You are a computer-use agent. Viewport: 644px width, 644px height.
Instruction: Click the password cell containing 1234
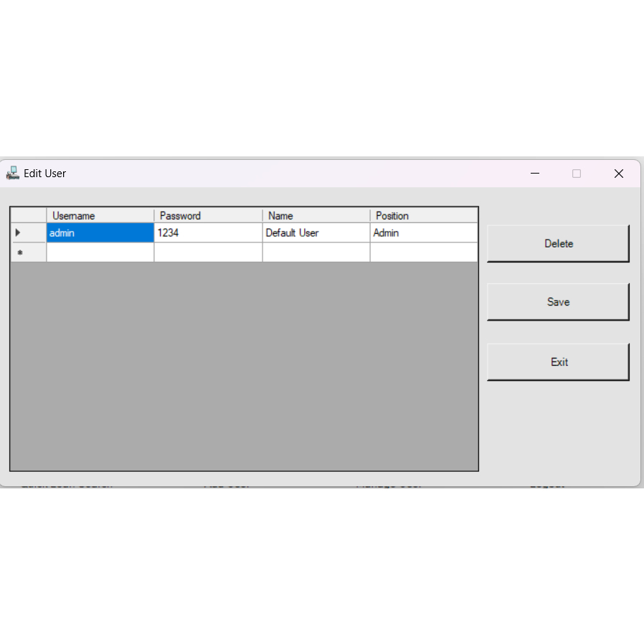208,233
